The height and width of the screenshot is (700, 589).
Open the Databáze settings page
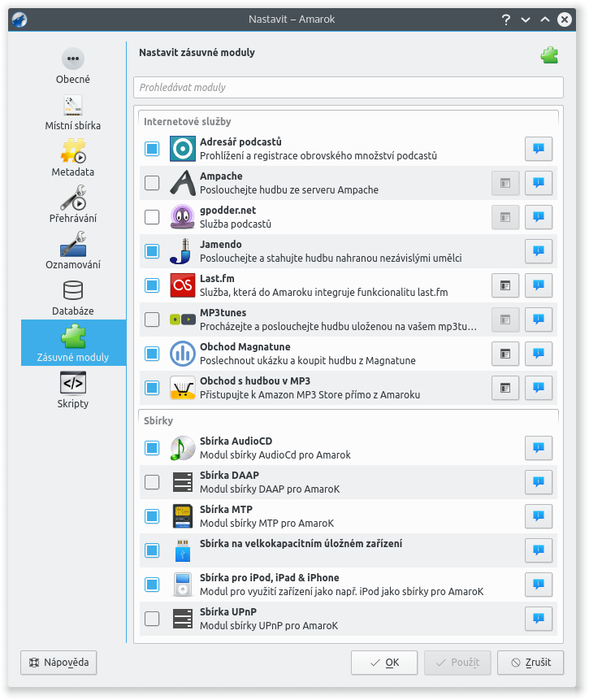click(73, 298)
